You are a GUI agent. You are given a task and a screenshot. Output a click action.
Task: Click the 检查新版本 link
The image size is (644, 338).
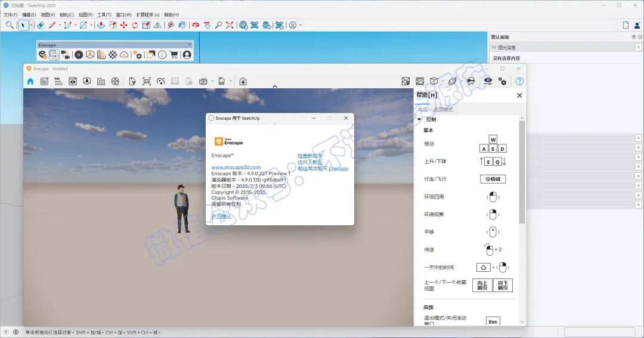click(309, 156)
